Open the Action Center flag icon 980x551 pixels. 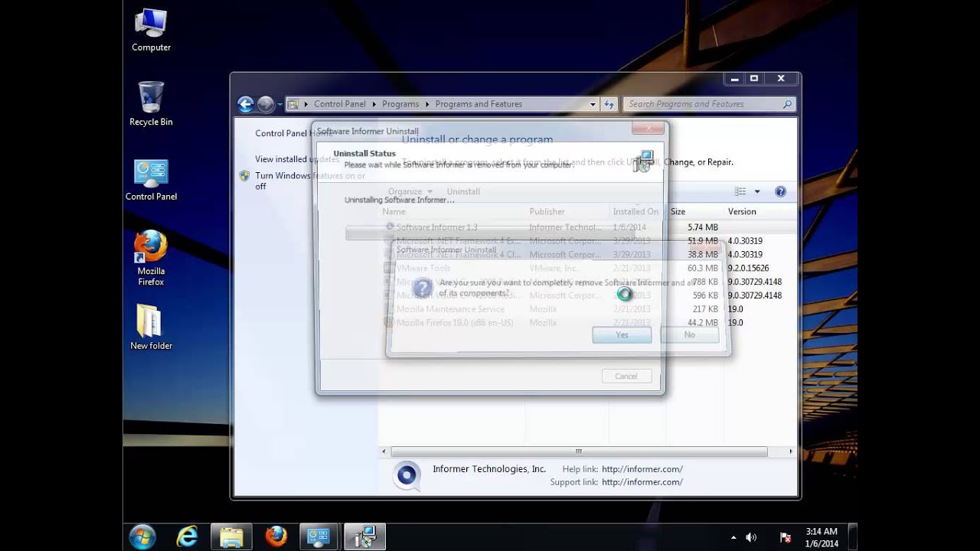(785, 537)
